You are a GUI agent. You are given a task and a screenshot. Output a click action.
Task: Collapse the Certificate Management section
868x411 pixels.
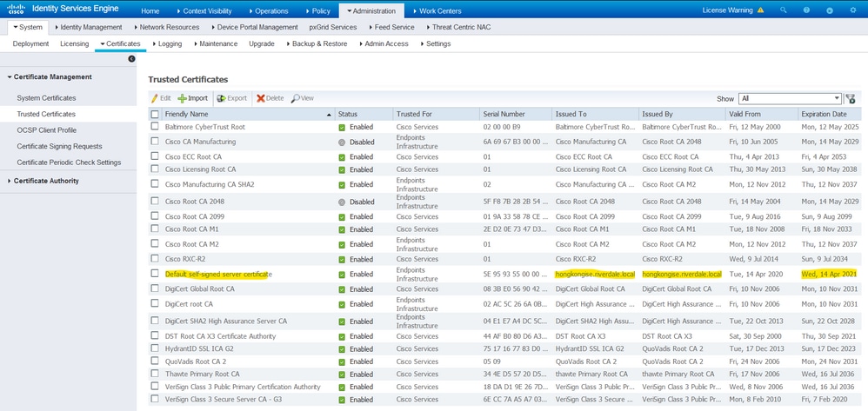tap(50, 76)
